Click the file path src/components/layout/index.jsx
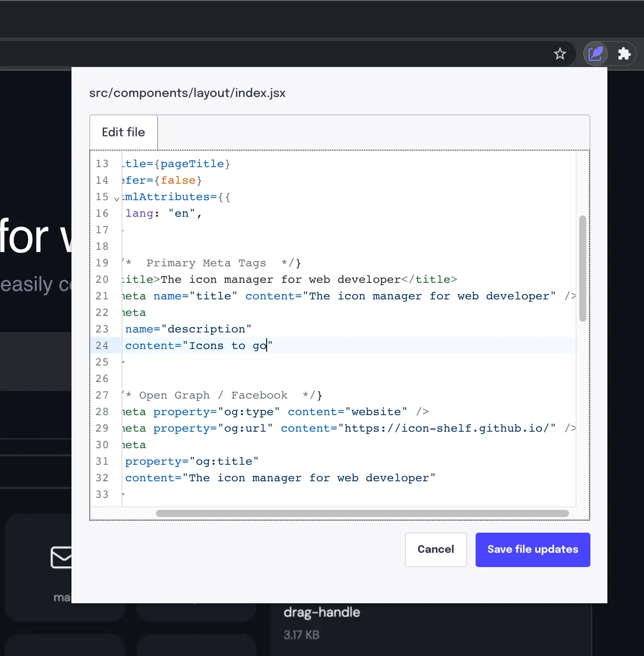 coord(187,93)
